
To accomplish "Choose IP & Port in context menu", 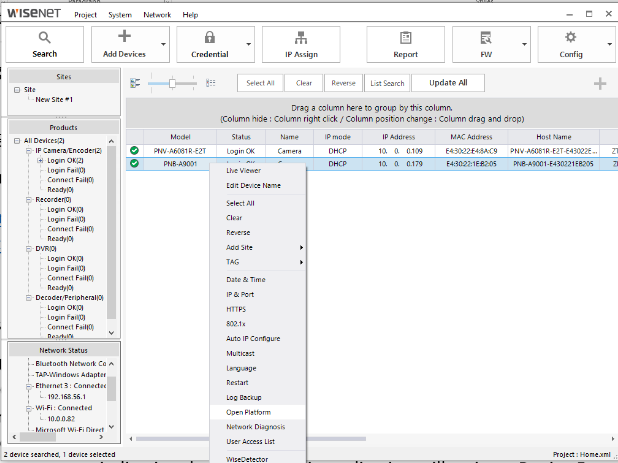I will [x=258, y=294].
